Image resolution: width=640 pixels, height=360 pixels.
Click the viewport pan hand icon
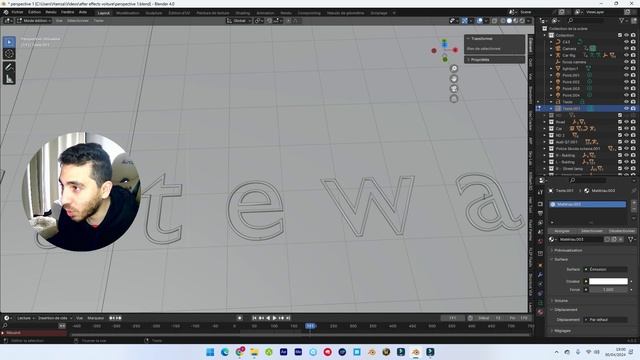pyautogui.click(x=454, y=79)
